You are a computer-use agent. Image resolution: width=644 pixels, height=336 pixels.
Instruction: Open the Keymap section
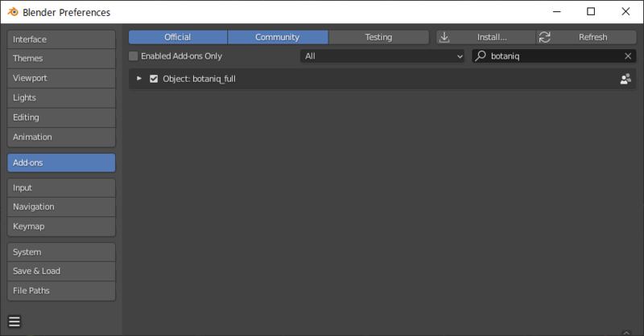61,227
